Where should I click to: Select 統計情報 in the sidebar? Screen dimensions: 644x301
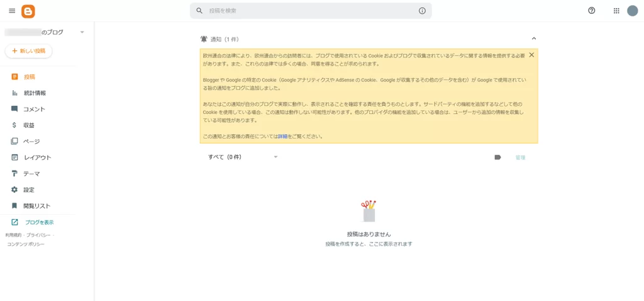pyautogui.click(x=35, y=93)
